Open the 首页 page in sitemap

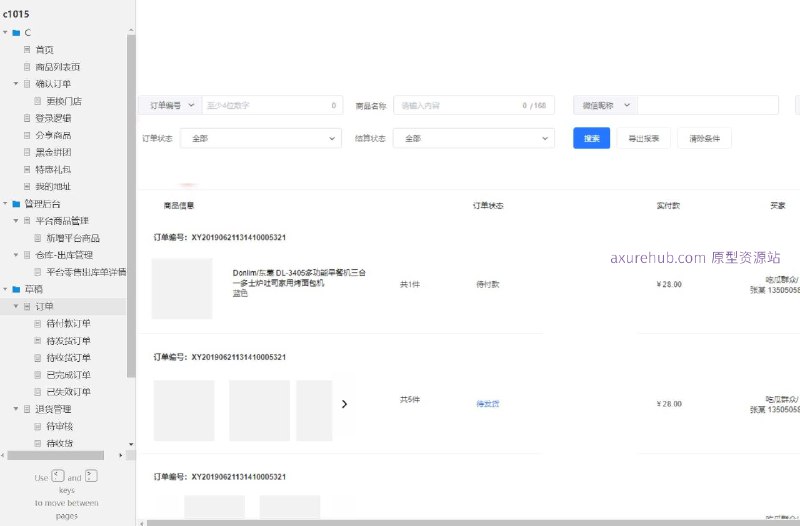click(44, 49)
